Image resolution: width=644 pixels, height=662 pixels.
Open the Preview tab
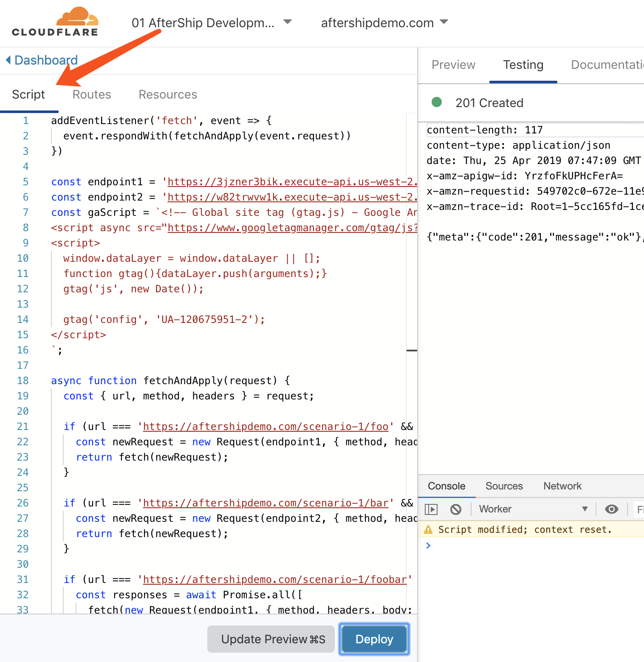(x=453, y=65)
